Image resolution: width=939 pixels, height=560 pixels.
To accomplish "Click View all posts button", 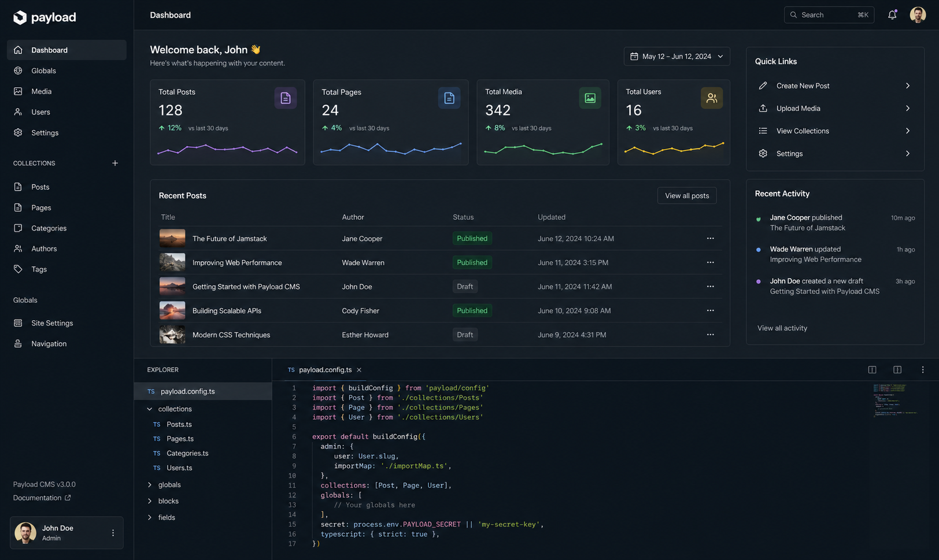I will tap(687, 196).
